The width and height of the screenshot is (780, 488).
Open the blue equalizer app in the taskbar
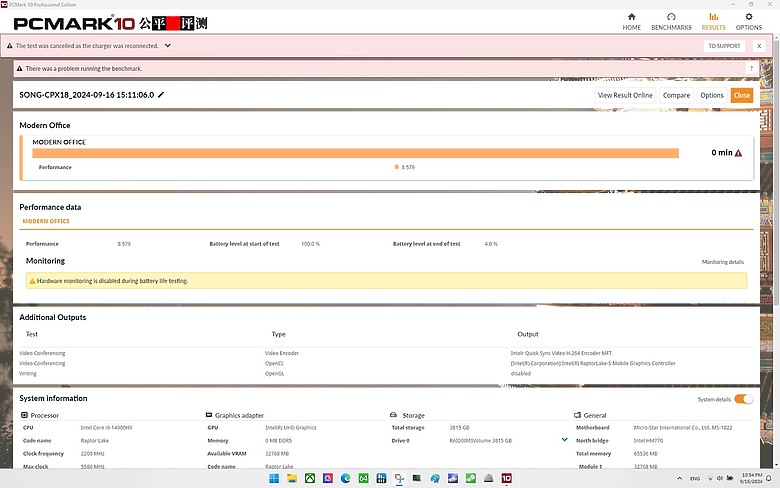coord(382,479)
